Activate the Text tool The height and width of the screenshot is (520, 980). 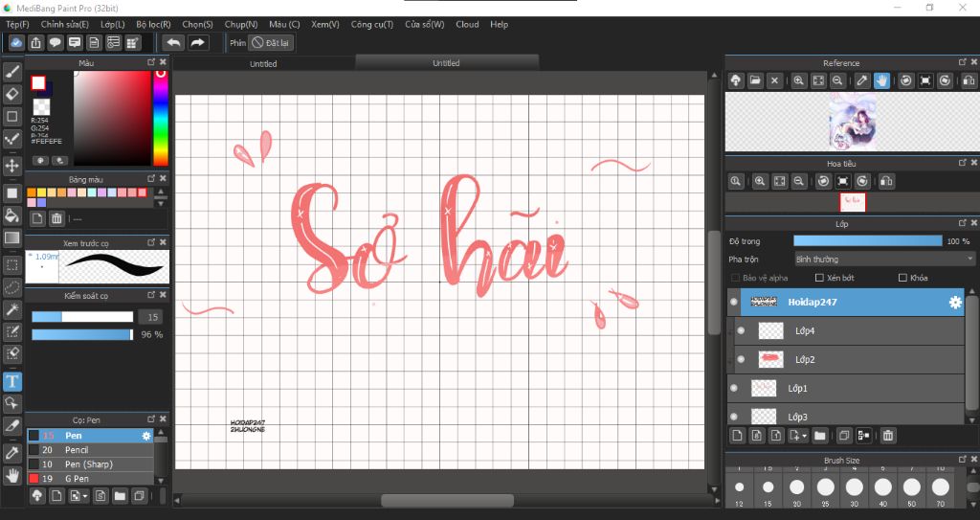point(11,381)
